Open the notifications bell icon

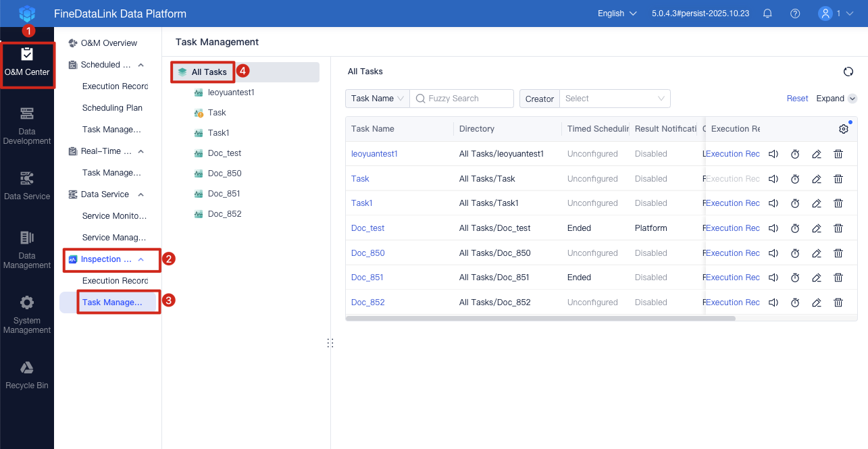(x=767, y=14)
